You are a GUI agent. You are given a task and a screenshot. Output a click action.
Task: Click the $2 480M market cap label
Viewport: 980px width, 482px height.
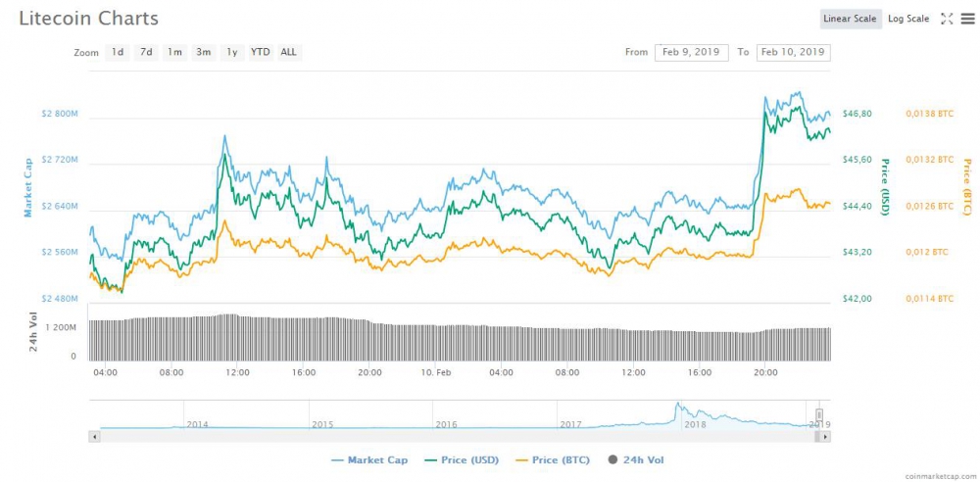(x=60, y=299)
